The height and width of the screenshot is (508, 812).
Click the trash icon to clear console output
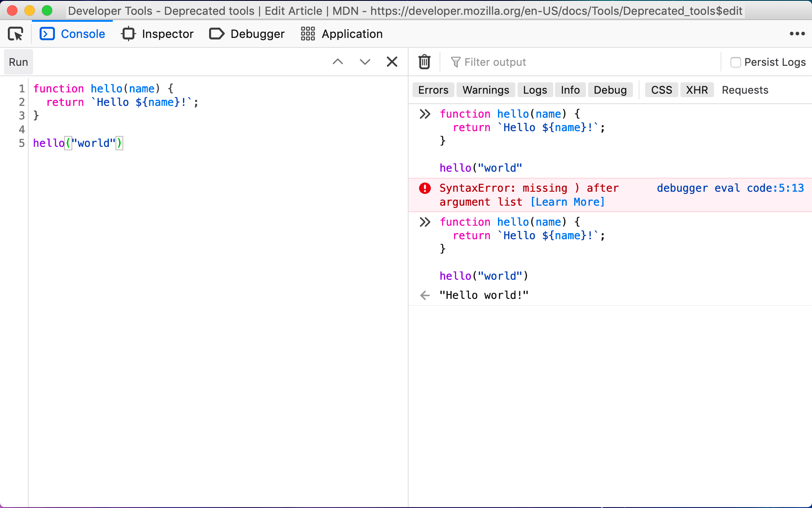pos(424,62)
